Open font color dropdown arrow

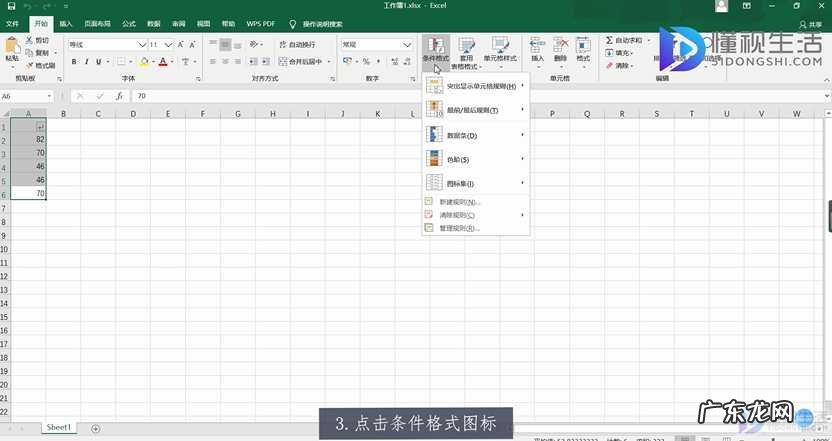[172, 62]
